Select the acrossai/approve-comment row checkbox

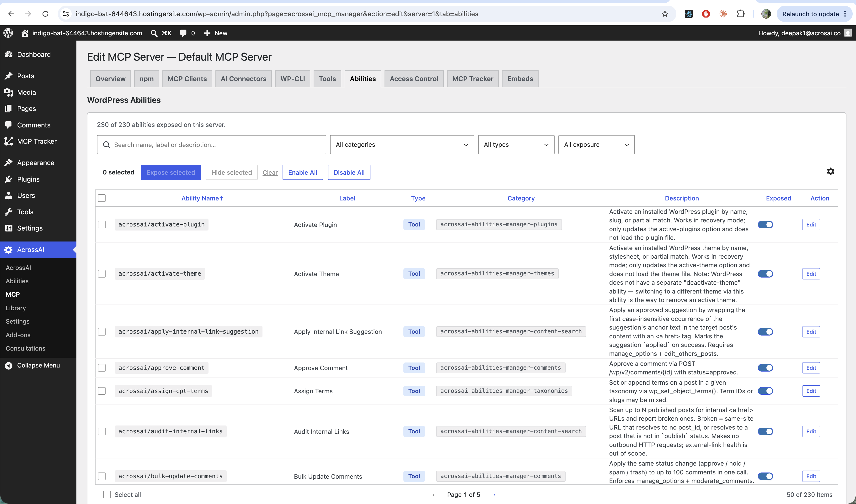pos(102,368)
